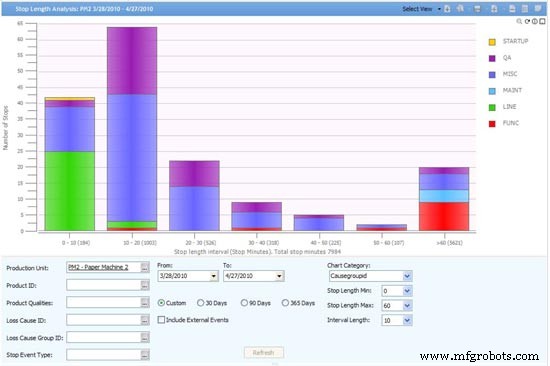This screenshot has height=366, width=550.
Task: Click the '50 - 60 (107)' axis label
Action: coord(389,243)
